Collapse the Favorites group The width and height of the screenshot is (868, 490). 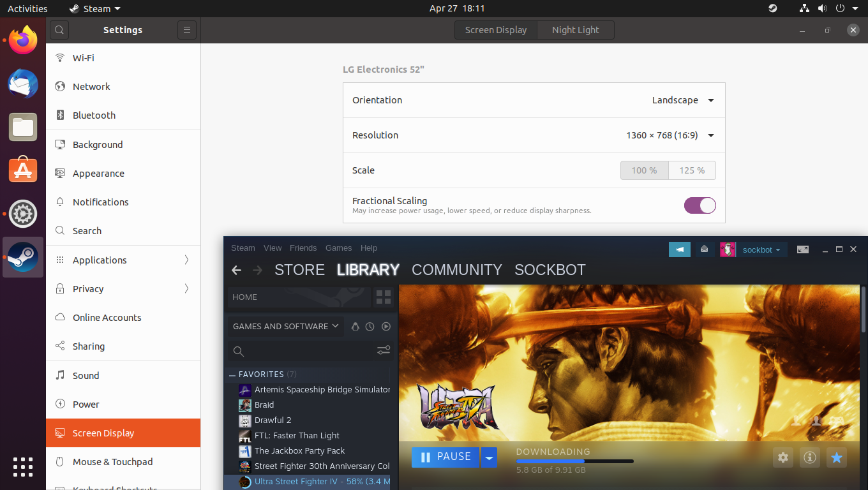(x=232, y=375)
